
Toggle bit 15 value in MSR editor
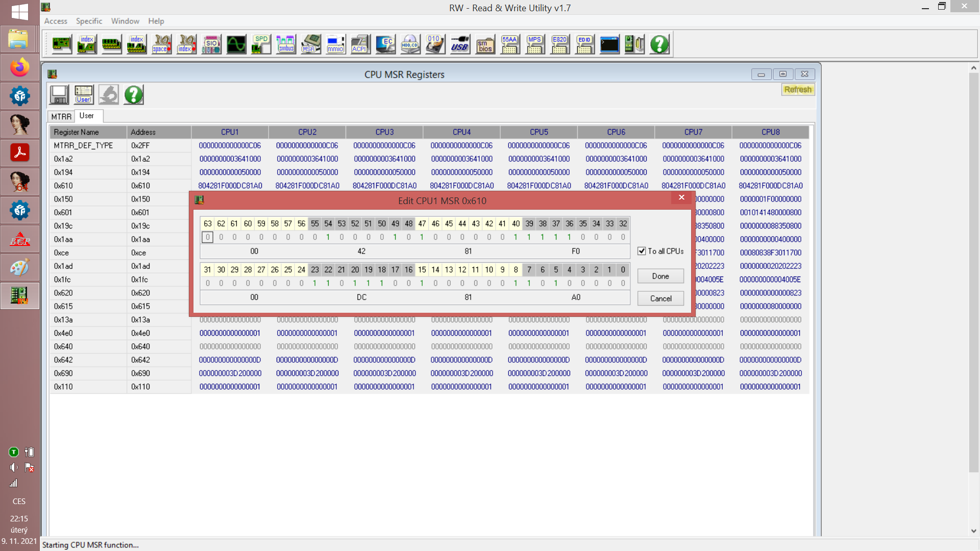coord(422,283)
